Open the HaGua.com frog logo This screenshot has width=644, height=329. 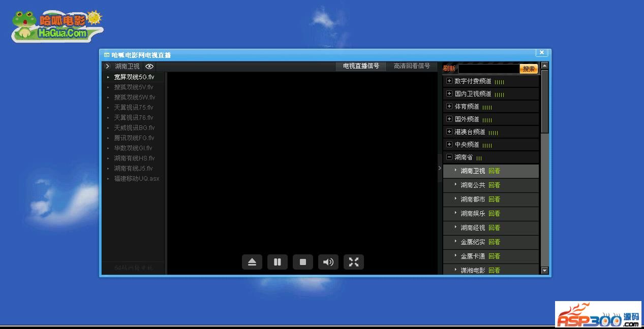click(x=57, y=26)
